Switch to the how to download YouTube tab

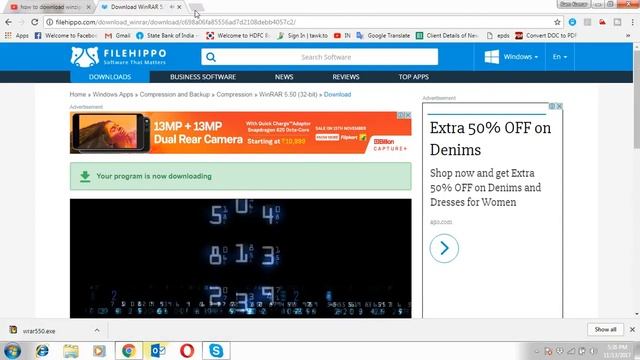click(x=49, y=7)
